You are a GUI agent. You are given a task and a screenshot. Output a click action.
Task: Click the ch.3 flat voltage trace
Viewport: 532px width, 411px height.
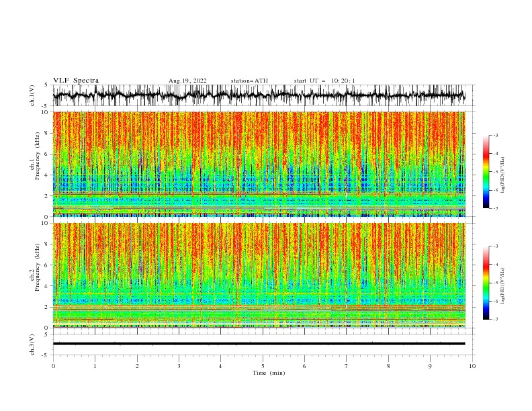coord(259,344)
